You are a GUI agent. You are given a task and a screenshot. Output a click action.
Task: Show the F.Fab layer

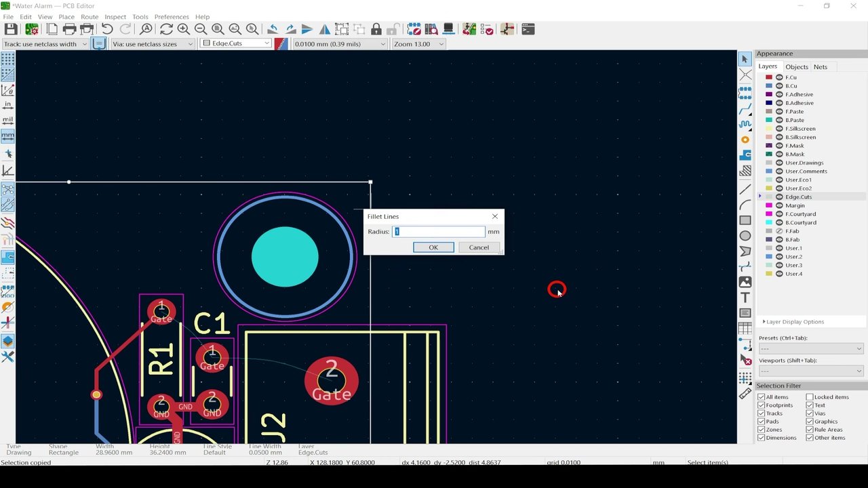[779, 231]
